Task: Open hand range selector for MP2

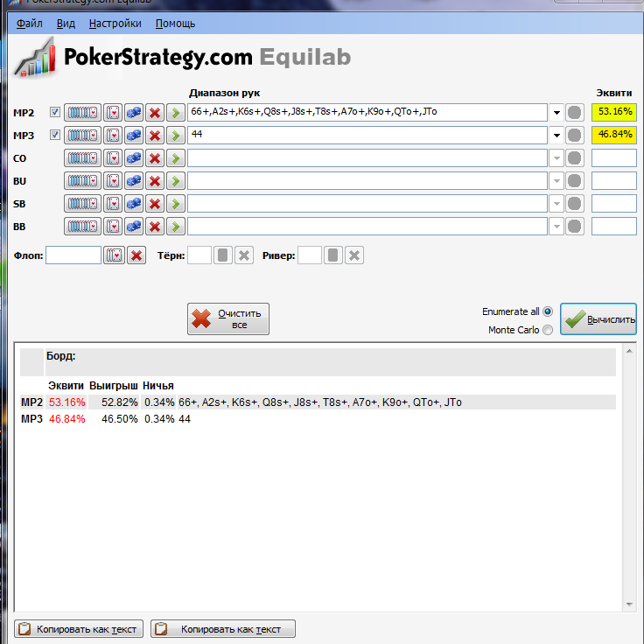Action: (82, 112)
